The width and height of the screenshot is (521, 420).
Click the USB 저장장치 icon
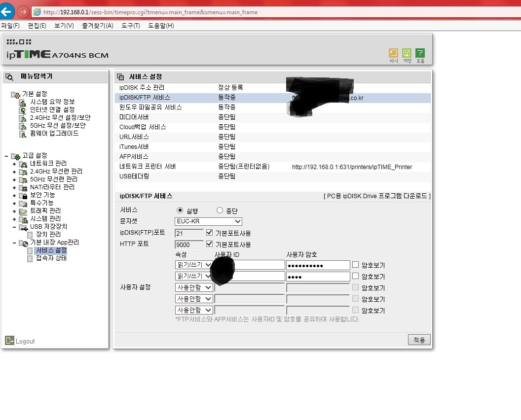[x=23, y=227]
